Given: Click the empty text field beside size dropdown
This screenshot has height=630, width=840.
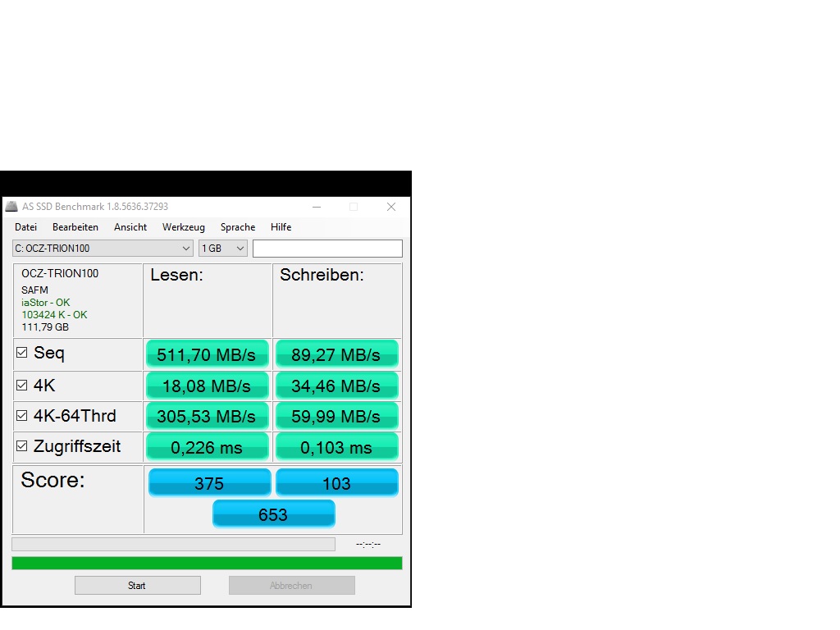Looking at the screenshot, I should (327, 249).
